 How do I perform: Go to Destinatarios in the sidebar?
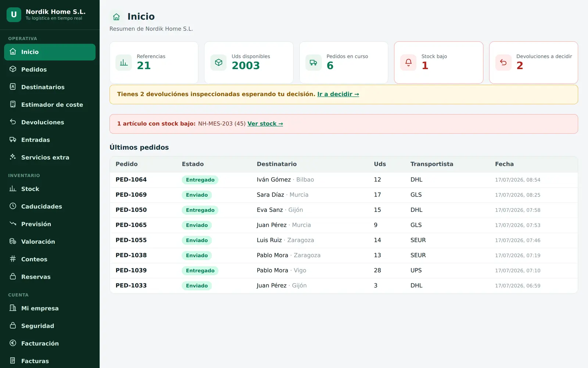(50, 87)
